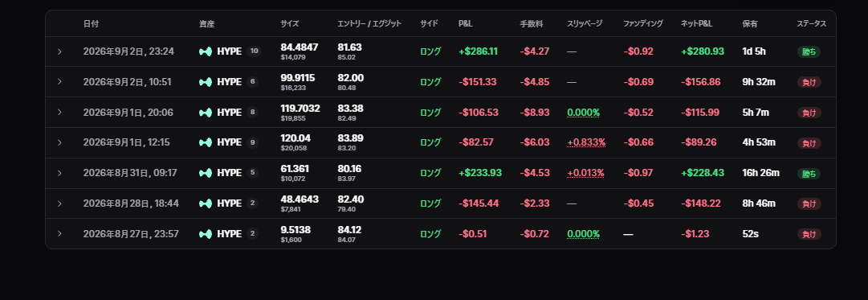
Task: Expand the 2026年9月1日, 12:15 trade row
Action: (59, 142)
